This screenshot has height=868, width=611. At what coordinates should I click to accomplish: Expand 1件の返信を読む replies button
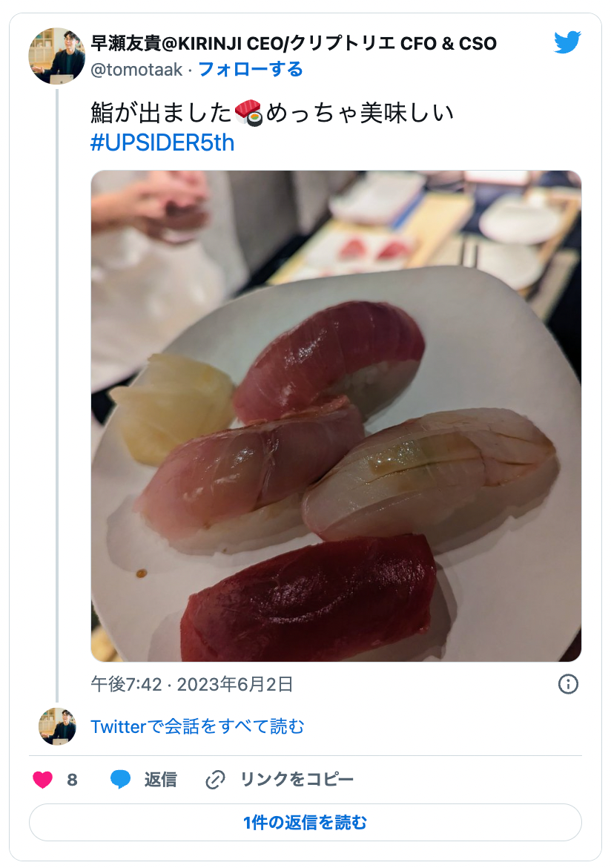tap(305, 823)
